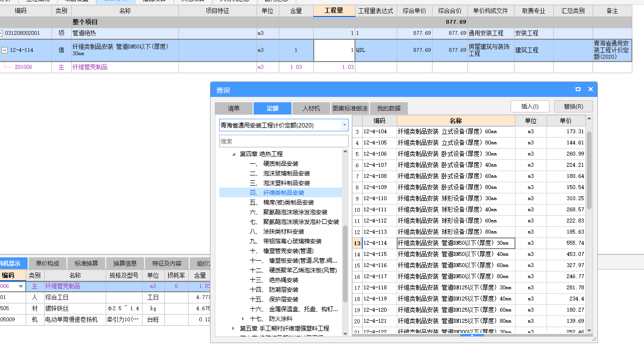Select 十三、绝热绳安装 tree item
Viewport: 644px width, 363px height.
(x=274, y=280)
